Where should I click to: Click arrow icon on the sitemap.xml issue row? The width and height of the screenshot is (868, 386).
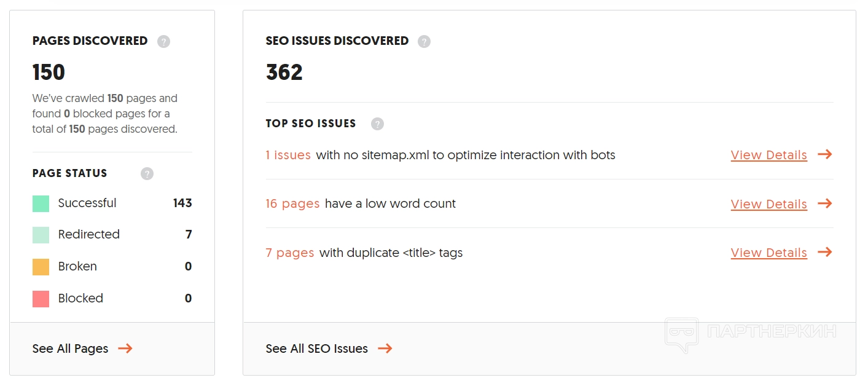(825, 154)
